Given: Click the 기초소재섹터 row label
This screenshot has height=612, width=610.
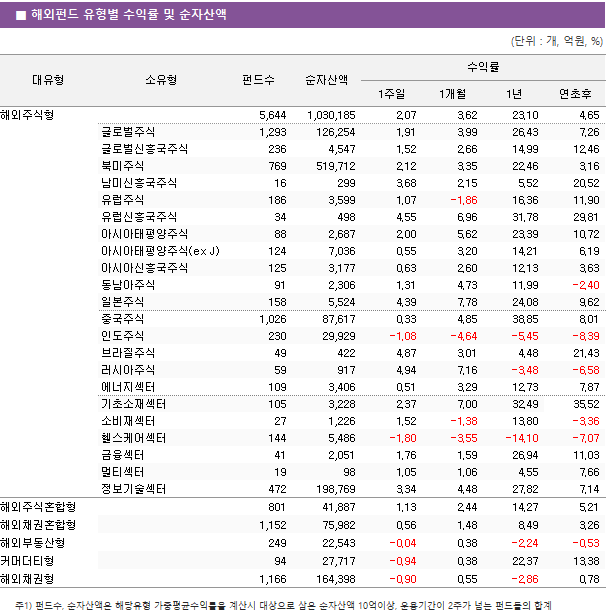Looking at the screenshot, I should 133,404.
